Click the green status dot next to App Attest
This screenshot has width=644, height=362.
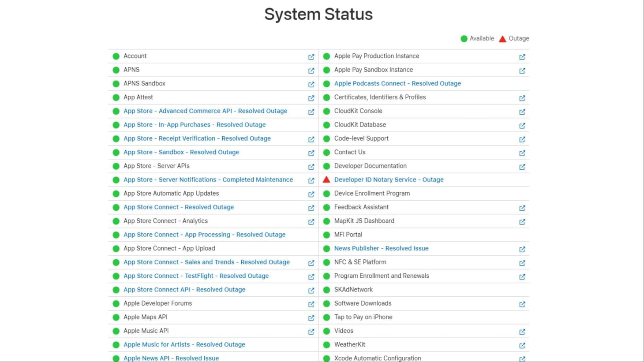[116, 97]
